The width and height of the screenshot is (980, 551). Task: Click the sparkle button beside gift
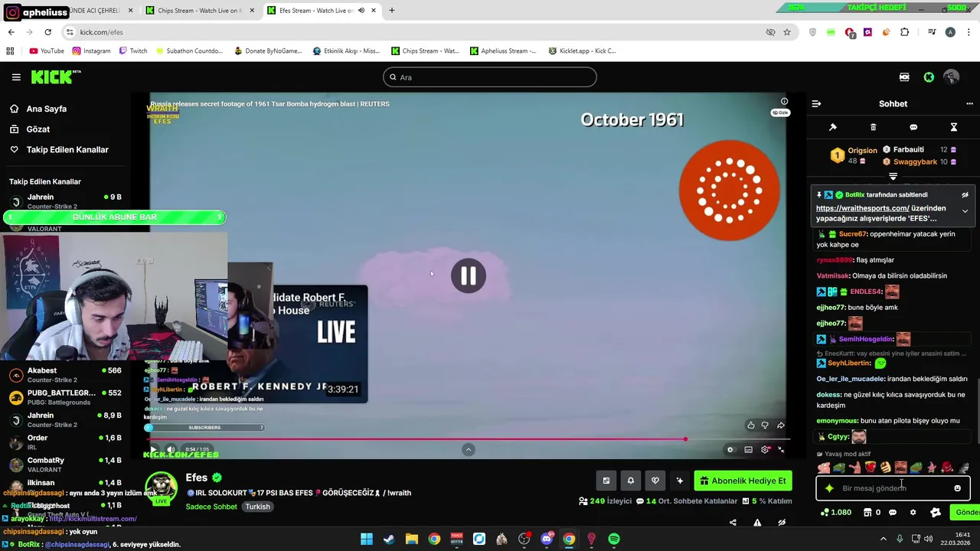point(679,481)
